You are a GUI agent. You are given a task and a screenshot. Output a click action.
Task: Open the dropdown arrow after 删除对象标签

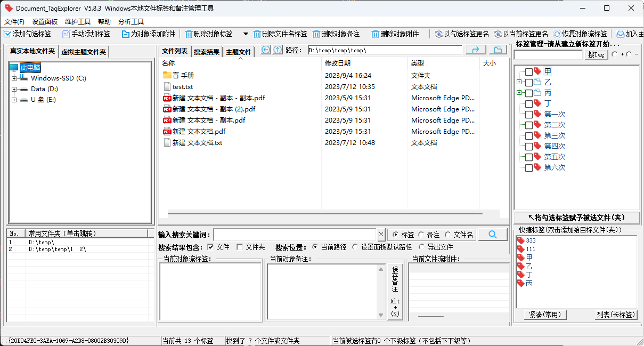point(246,34)
